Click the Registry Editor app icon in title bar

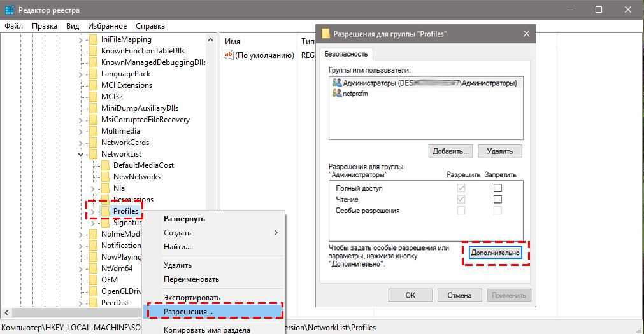9,10
